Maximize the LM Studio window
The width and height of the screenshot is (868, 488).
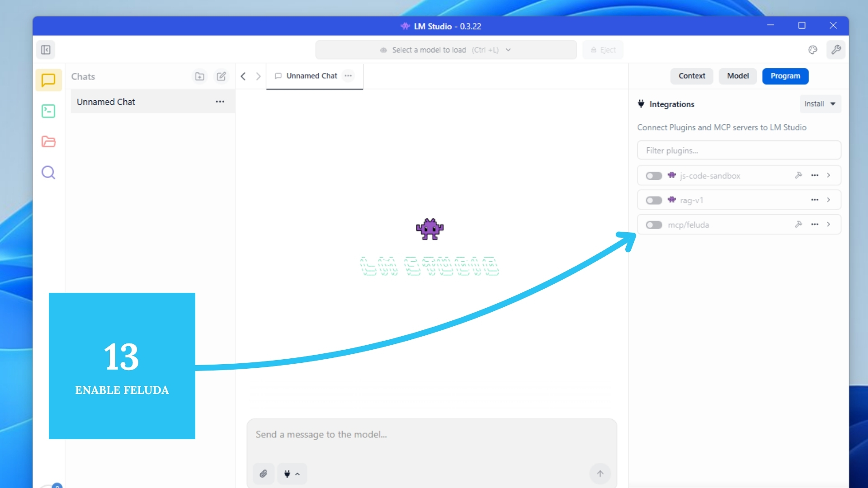pos(802,26)
